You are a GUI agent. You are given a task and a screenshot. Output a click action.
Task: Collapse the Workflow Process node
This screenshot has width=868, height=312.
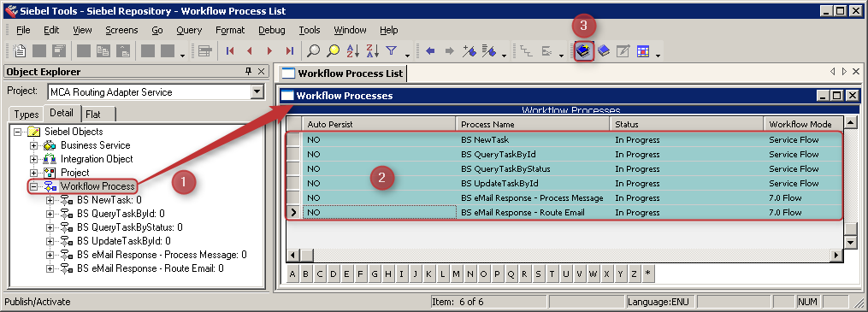pyautogui.click(x=34, y=186)
